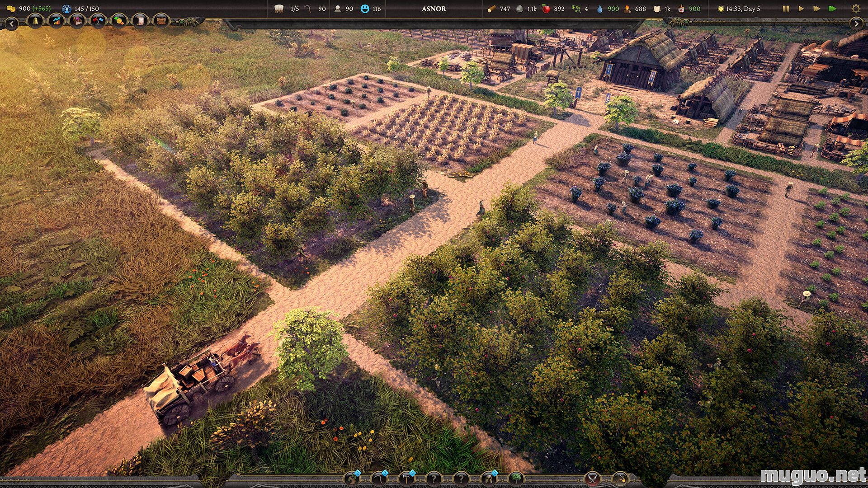Open sickle farming build category
This screenshot has height=488, width=868.
tap(379, 478)
